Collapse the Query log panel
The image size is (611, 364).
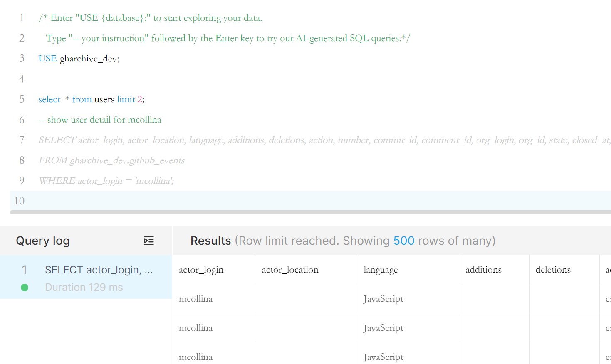point(148,241)
